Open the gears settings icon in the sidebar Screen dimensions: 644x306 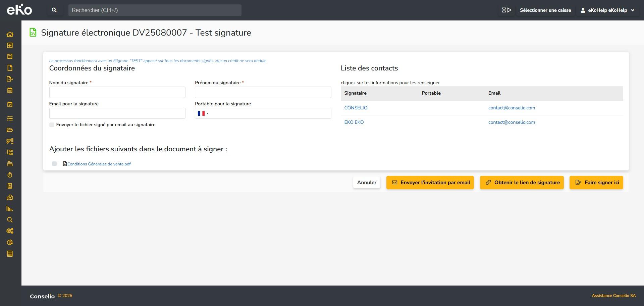point(10,231)
